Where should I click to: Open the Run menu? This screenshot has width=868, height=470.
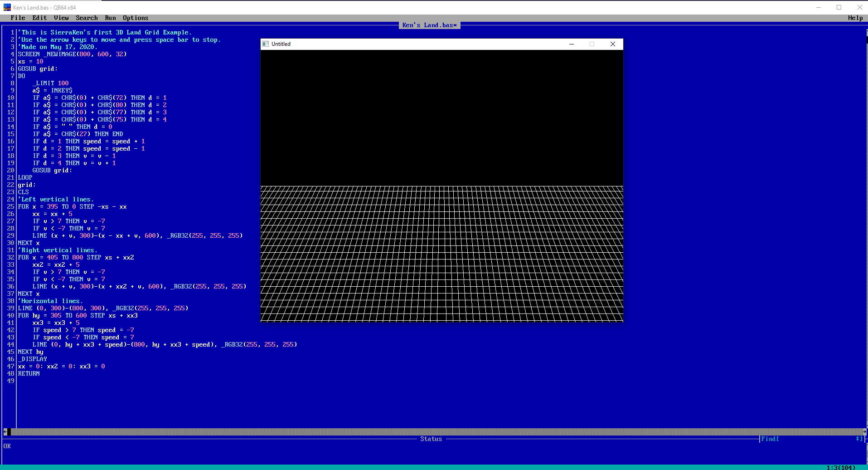tap(110, 18)
